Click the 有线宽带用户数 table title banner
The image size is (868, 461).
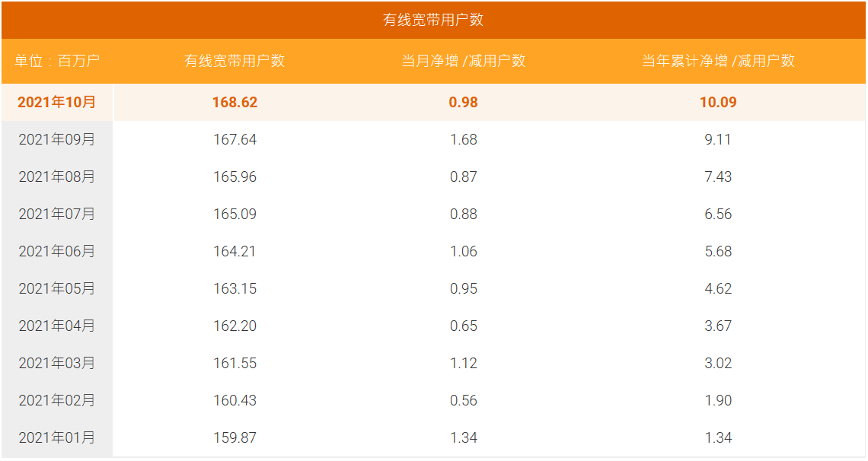coord(433,20)
